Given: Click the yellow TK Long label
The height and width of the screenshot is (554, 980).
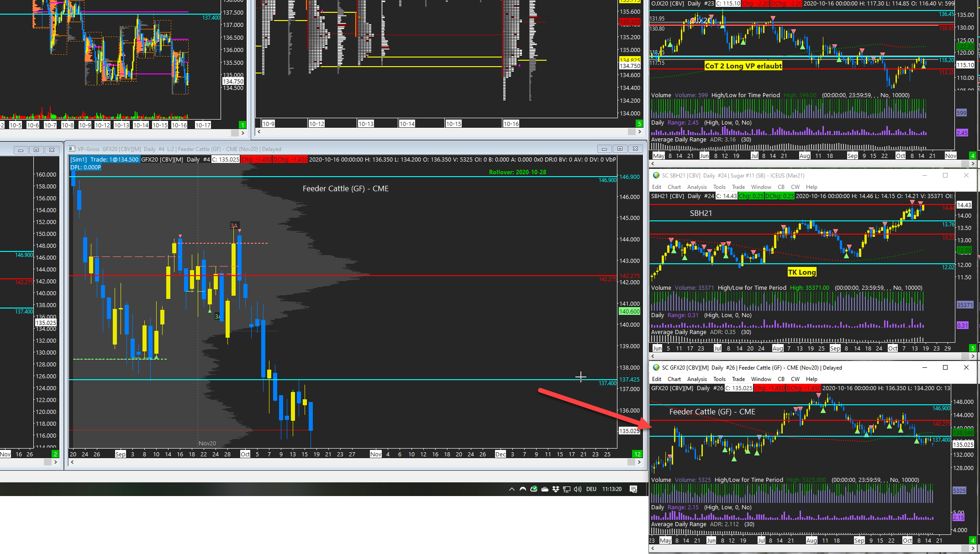Looking at the screenshot, I should click(x=801, y=272).
